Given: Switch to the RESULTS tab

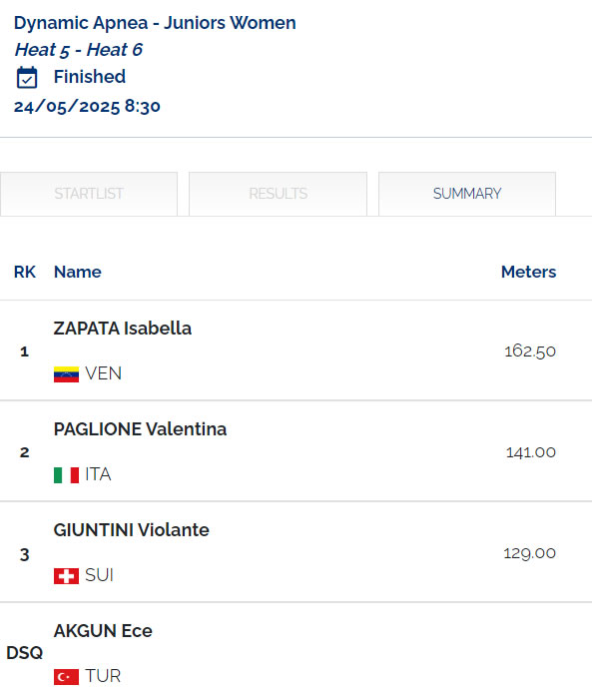Looking at the screenshot, I should pyautogui.click(x=279, y=194).
